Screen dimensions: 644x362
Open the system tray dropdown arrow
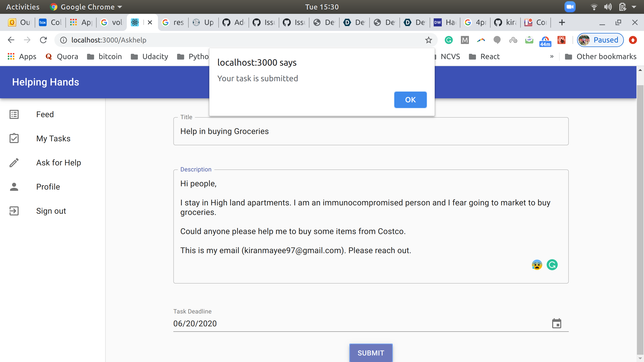(634, 7)
